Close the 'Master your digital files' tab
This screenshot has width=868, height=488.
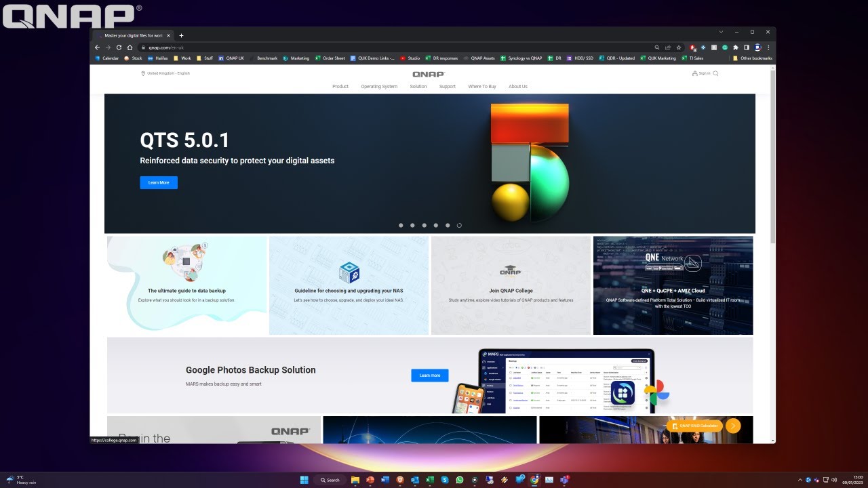pos(170,35)
